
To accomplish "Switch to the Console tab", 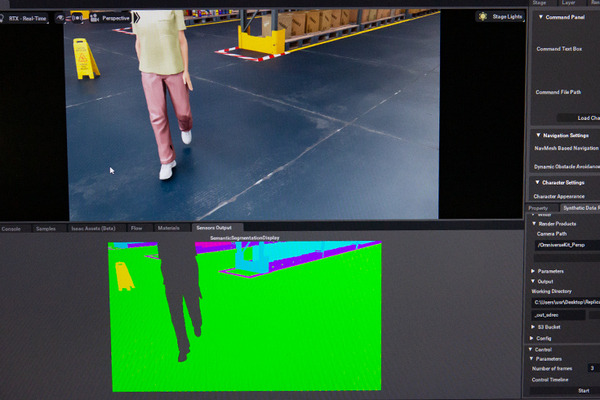I will tap(11, 228).
